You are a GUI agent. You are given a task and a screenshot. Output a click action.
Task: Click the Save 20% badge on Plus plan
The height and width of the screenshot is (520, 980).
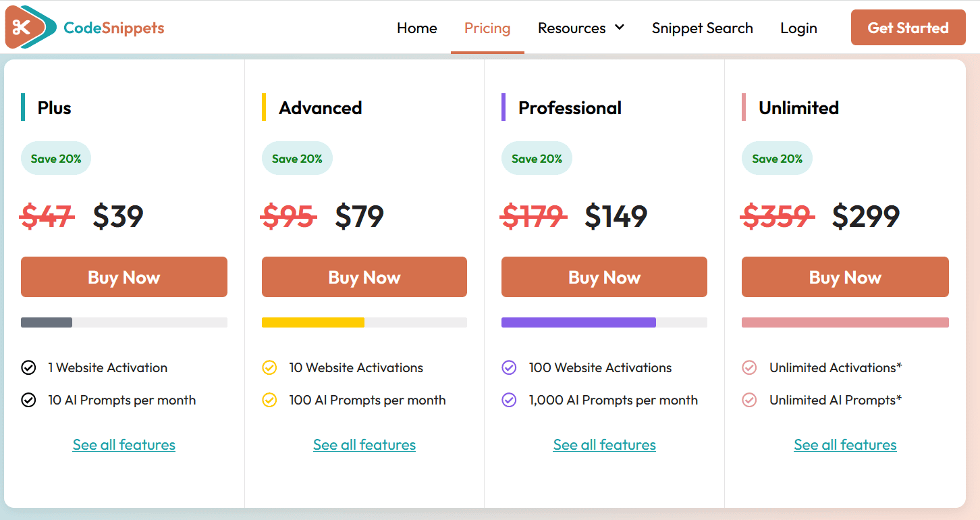55,157
